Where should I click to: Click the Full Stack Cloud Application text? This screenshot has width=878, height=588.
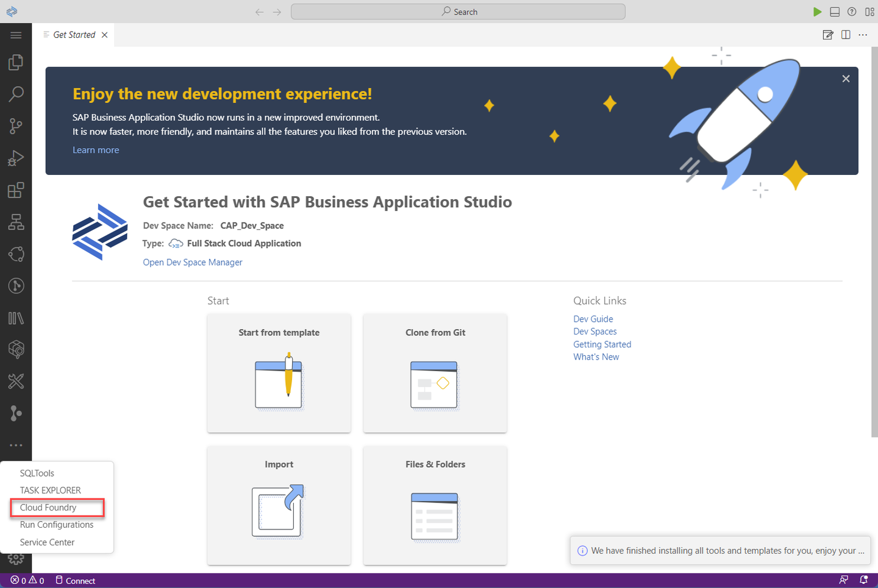click(244, 243)
